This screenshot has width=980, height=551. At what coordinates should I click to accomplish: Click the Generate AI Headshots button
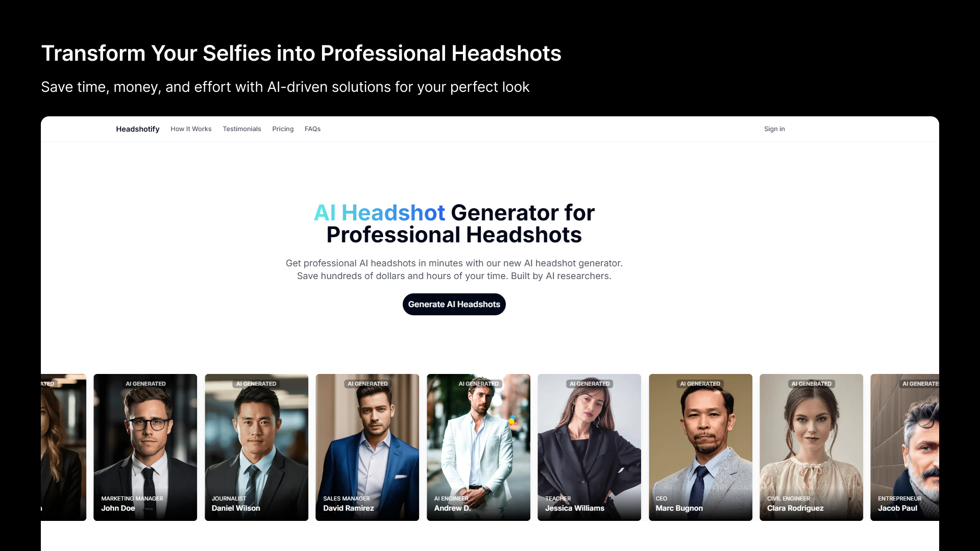point(454,304)
